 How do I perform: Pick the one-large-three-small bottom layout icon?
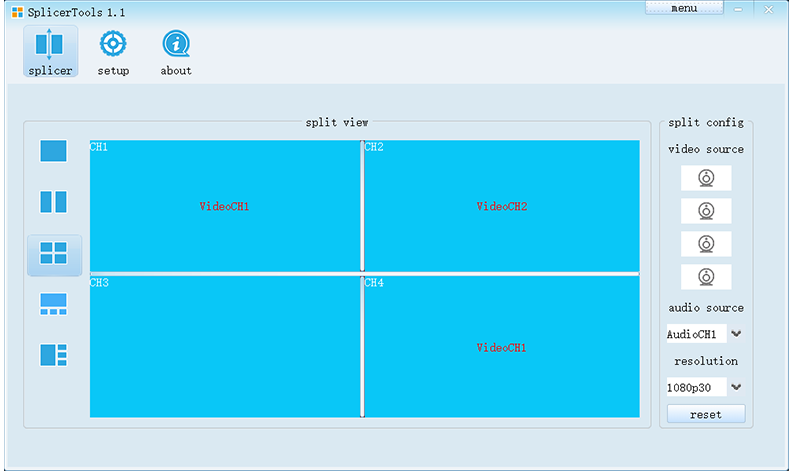click(x=53, y=304)
